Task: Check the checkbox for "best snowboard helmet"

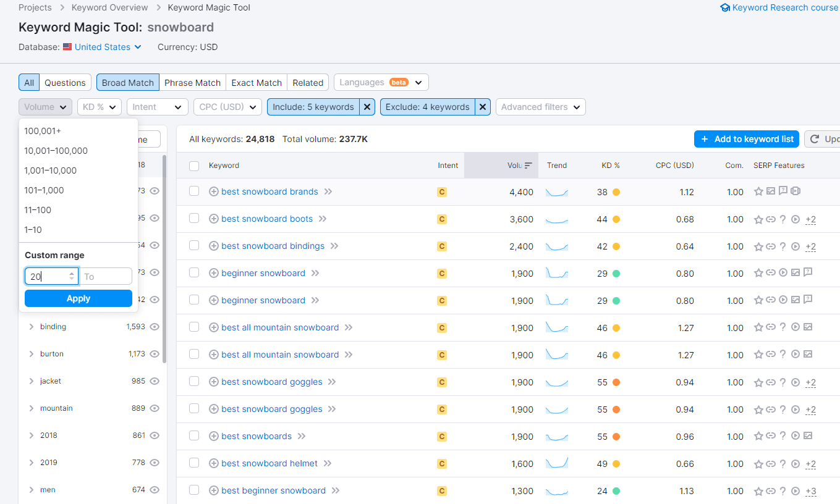Action: 194,463
